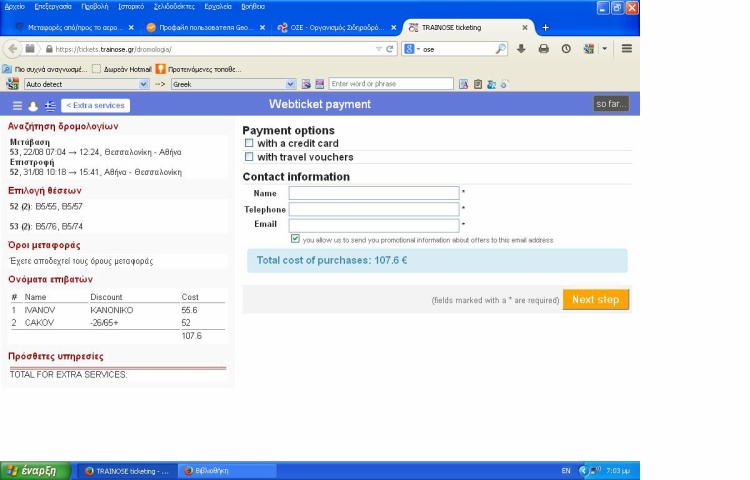750x480 pixels.
Task: Click the Ονόματα επιβατών heading
Action: pyautogui.click(x=50, y=279)
